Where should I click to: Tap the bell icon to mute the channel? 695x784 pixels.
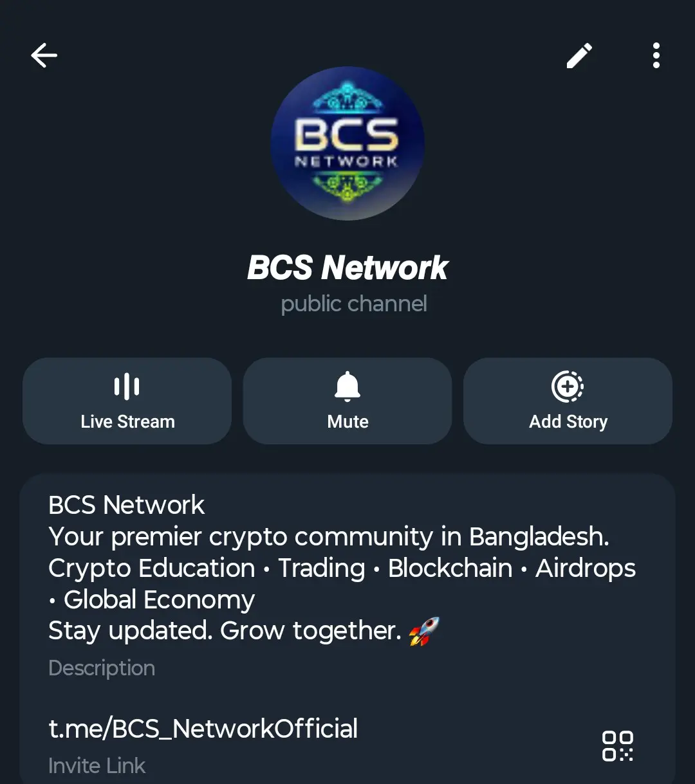(347, 387)
